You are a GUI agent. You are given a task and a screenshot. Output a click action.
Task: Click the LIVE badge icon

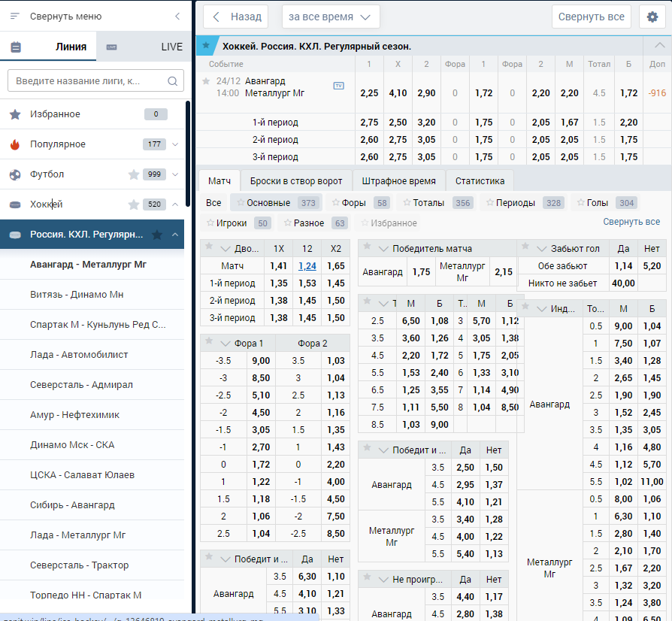tap(111, 47)
